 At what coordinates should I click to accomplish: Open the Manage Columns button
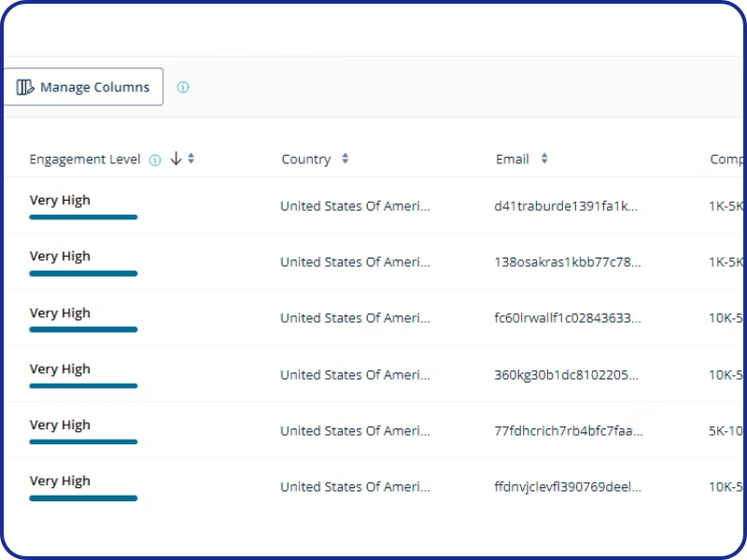[83, 87]
